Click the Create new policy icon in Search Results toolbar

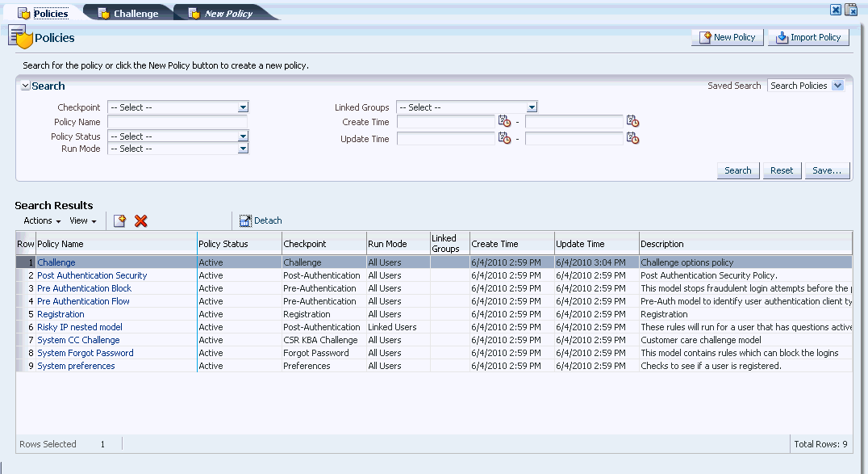tap(119, 220)
